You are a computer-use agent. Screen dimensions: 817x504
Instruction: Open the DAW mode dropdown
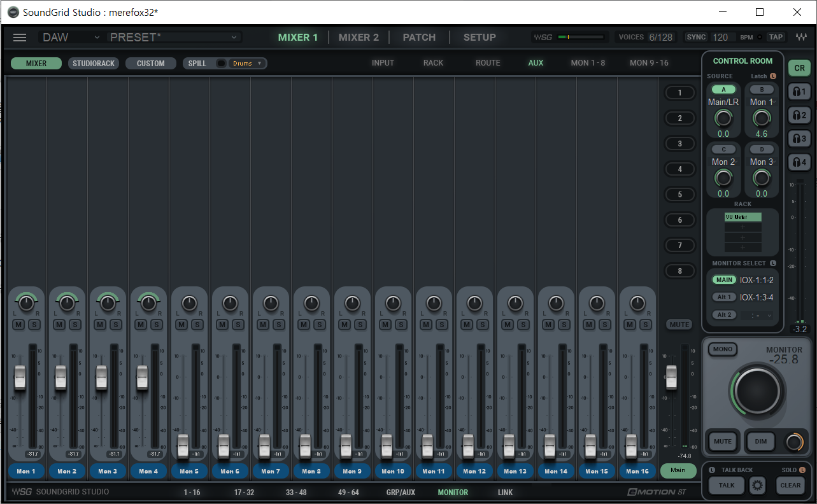click(x=70, y=38)
